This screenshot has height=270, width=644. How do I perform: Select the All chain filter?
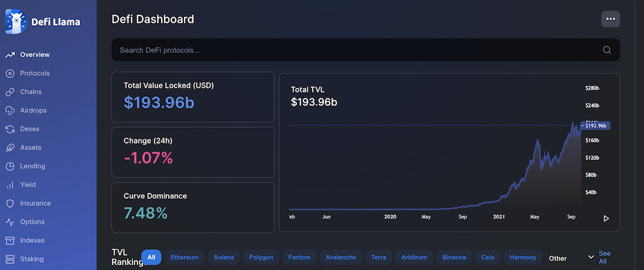coord(151,257)
